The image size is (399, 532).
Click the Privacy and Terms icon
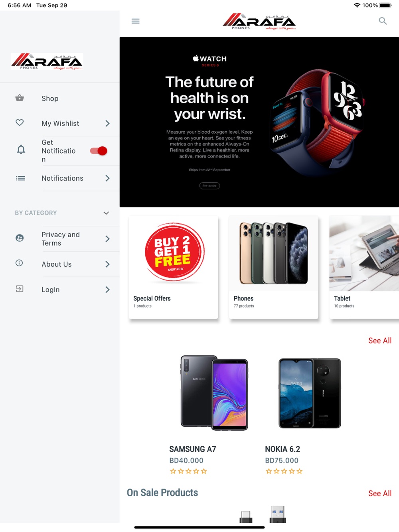click(x=20, y=238)
